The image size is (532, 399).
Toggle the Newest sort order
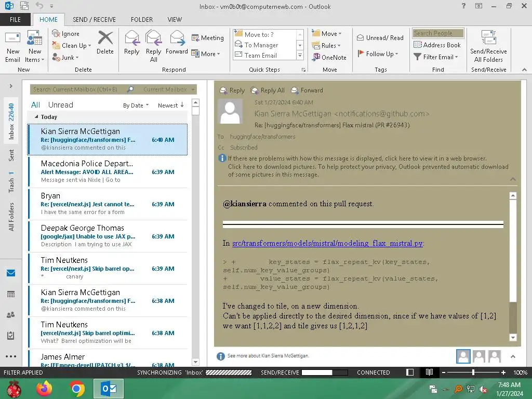[x=170, y=105]
